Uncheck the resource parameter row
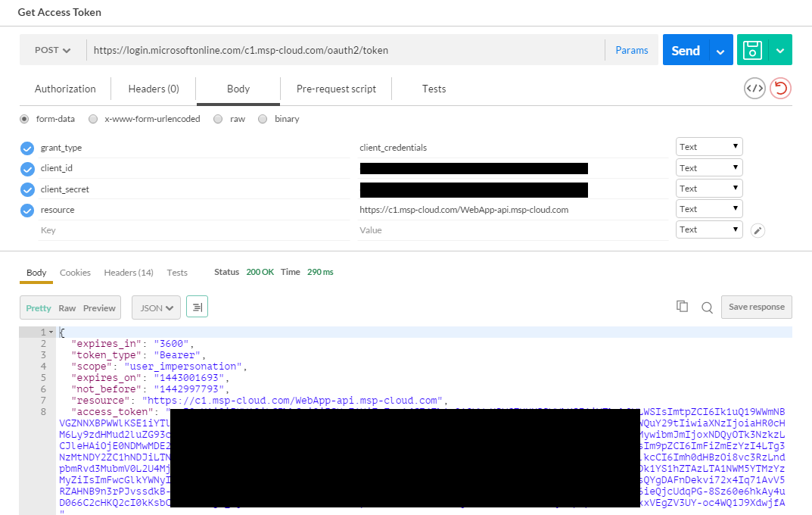The image size is (812, 515). coord(27,211)
